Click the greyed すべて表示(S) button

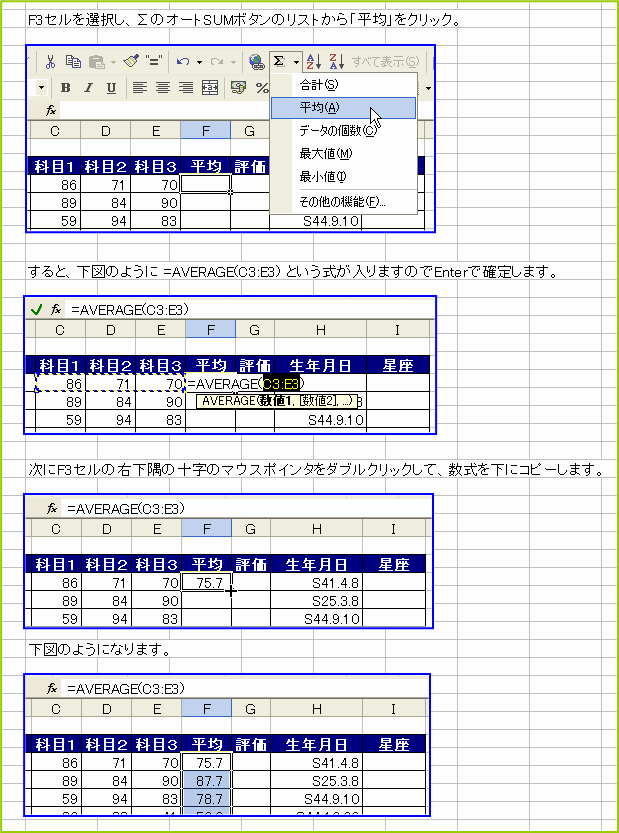[385, 62]
